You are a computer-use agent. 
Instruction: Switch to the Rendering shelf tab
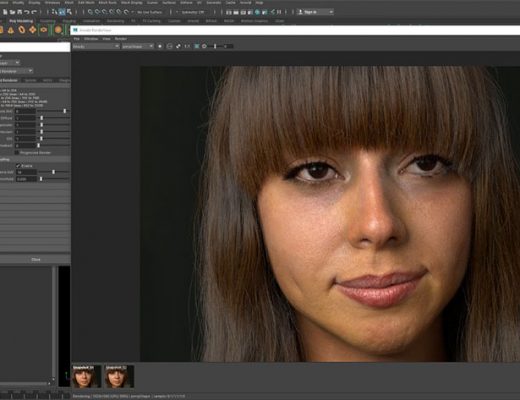click(115, 21)
